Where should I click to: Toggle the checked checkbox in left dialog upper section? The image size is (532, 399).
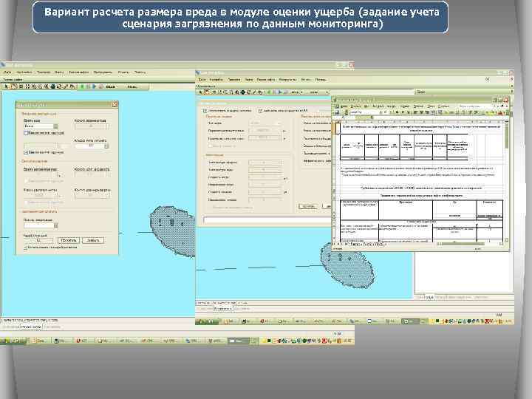coord(26,152)
